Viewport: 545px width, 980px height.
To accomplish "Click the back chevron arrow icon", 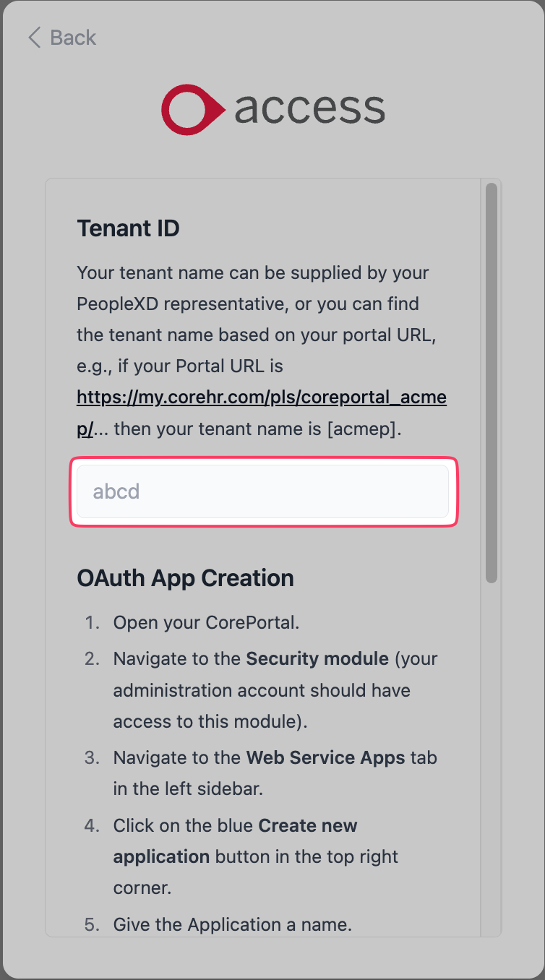I will (34, 38).
